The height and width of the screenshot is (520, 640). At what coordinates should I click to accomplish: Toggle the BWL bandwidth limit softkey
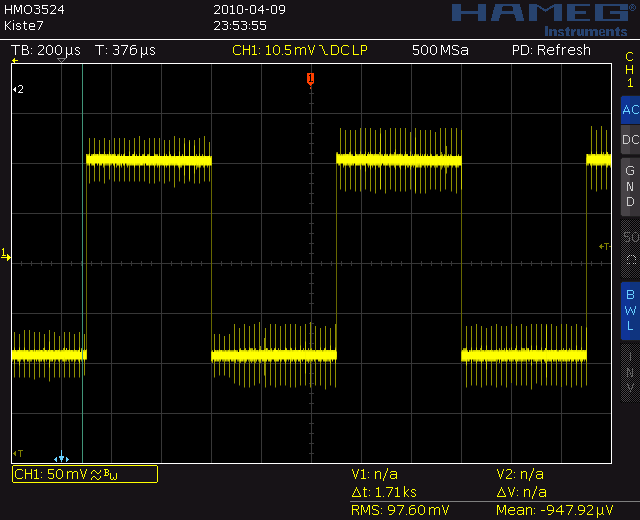pos(630,310)
